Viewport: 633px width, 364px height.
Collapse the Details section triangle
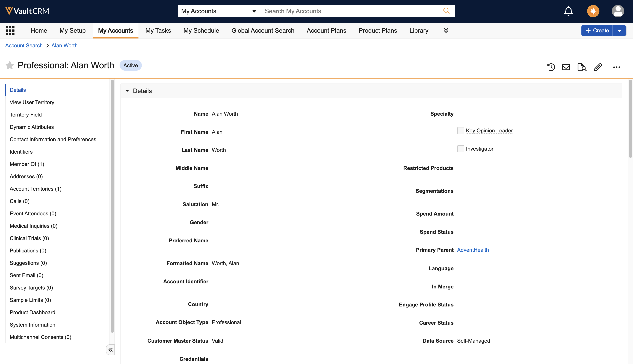[127, 91]
